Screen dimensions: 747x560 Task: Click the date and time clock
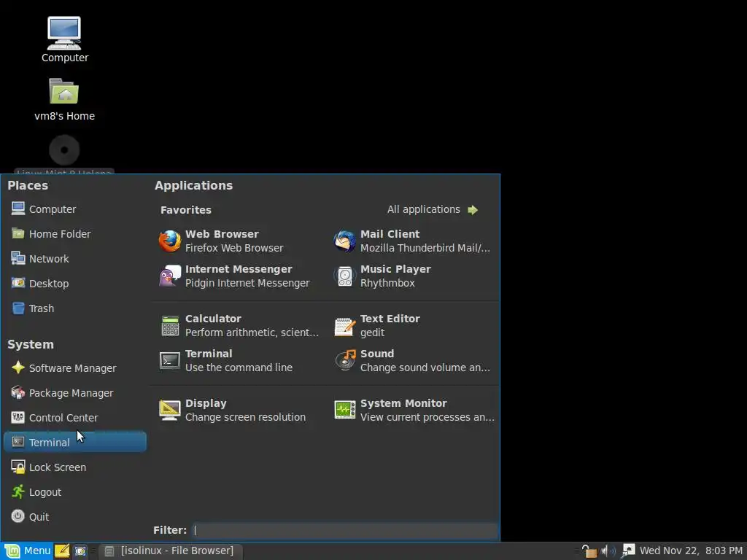691,551
